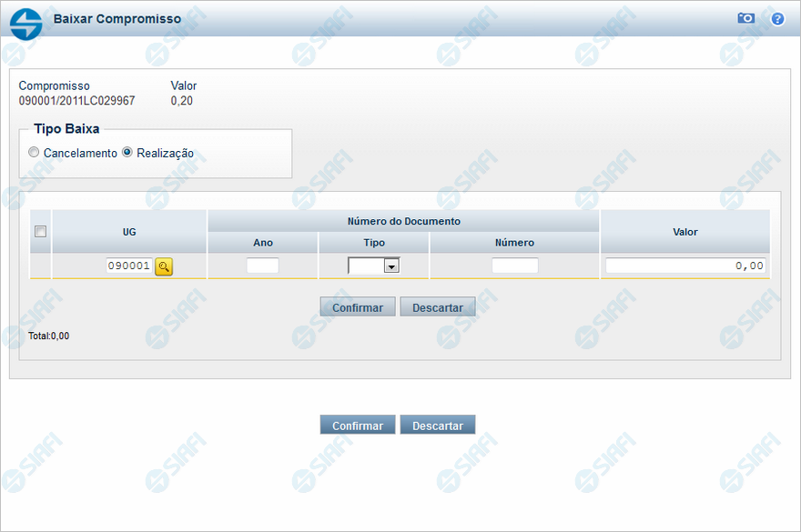Click the bottom Confirmar button of the page
The image size is (801, 532).
(358, 426)
